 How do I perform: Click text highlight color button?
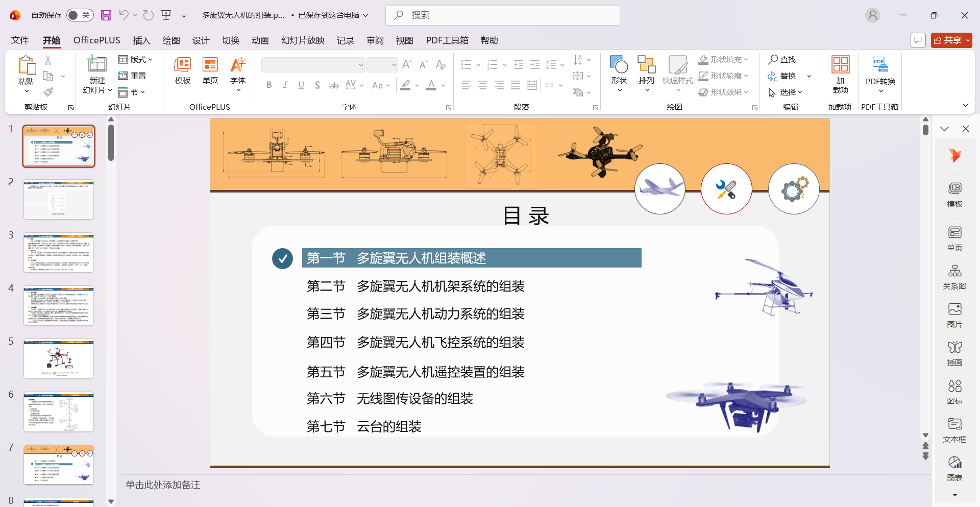click(406, 85)
